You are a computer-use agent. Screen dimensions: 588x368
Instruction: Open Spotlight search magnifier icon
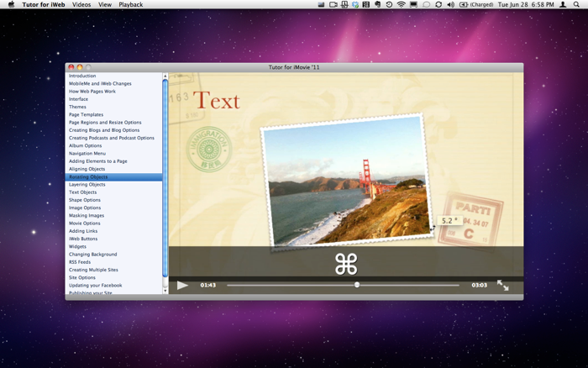(x=576, y=5)
